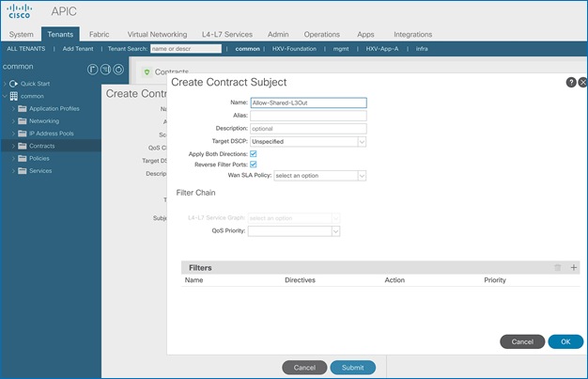This screenshot has height=379, width=588.
Task: Click OK in Create Contract Subject
Action: [565, 341]
